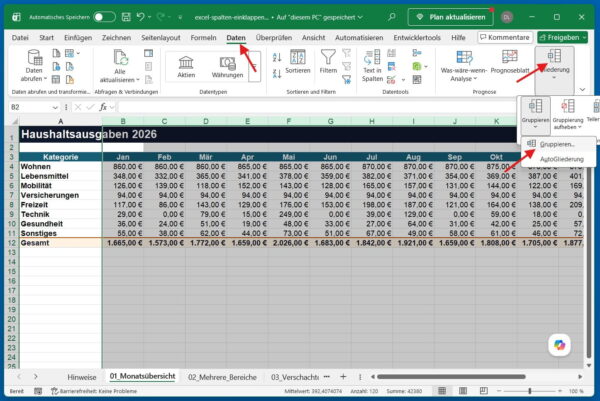The image size is (600, 401).
Task: Click the Freigeben share button
Action: (x=562, y=37)
